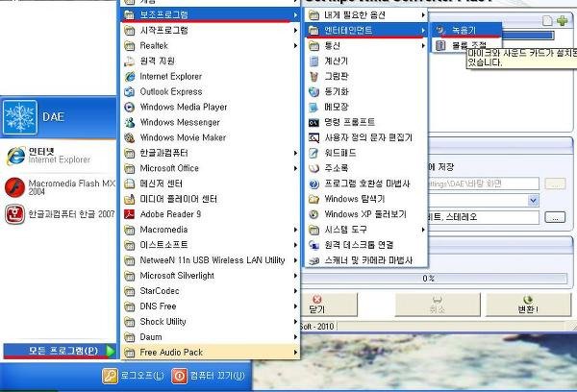Viewport: 577px width, 392px height.
Task: Open the 내게 필요한 옵션 accessibility submenu
Action: pos(366,15)
